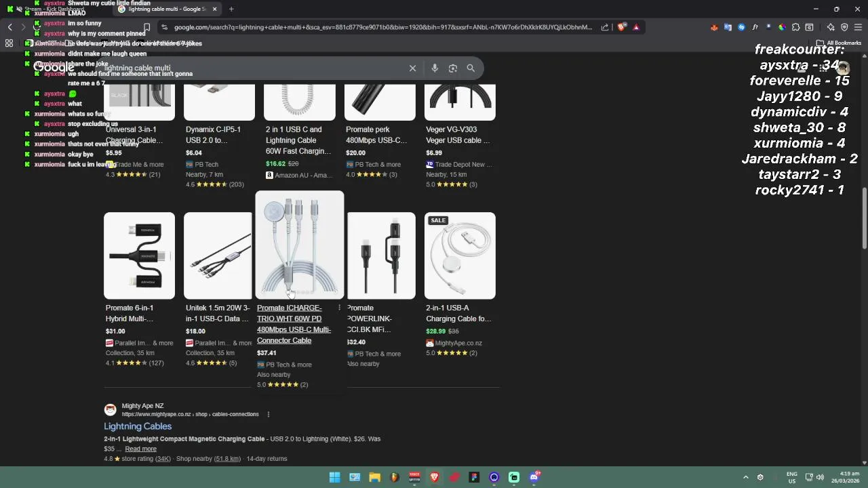Open the Promate 6-in-1 Hybrid Multi product image
Screen dimensions: 868x488
[x=139, y=256]
